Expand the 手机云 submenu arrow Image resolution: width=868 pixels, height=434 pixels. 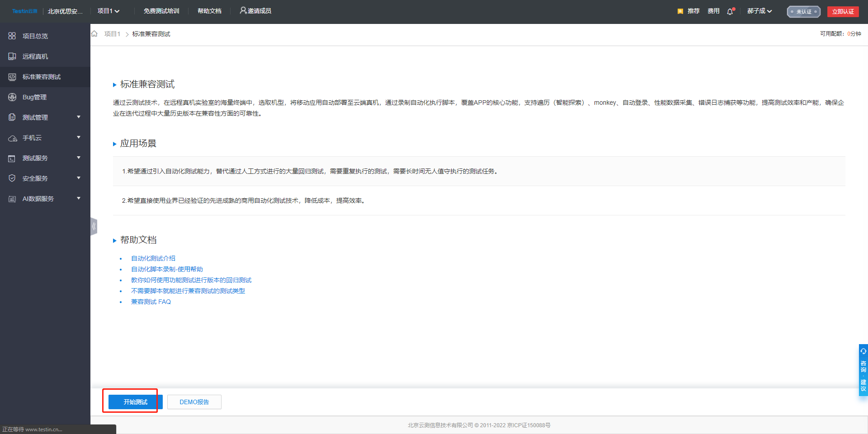pyautogui.click(x=79, y=137)
